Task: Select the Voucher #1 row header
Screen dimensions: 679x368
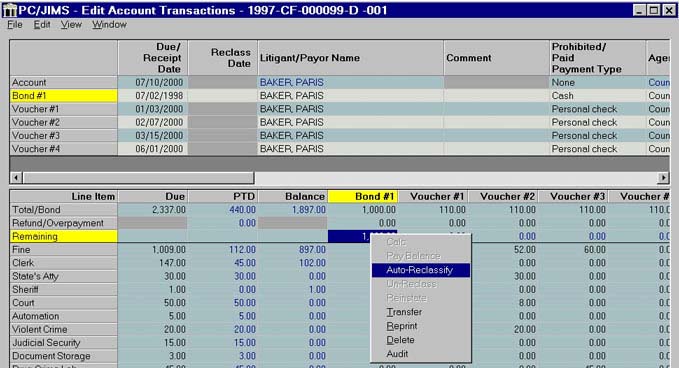Action: click(64, 109)
